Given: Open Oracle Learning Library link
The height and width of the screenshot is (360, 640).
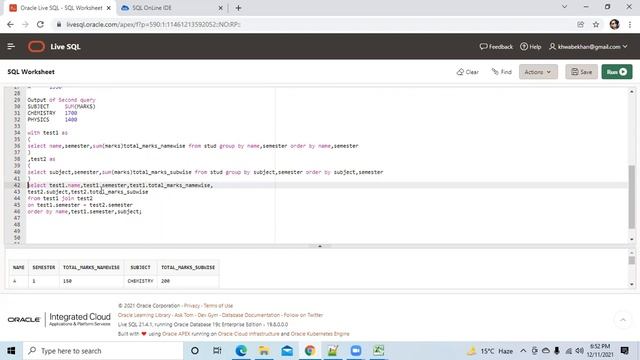Looking at the screenshot, I should [x=144, y=315].
